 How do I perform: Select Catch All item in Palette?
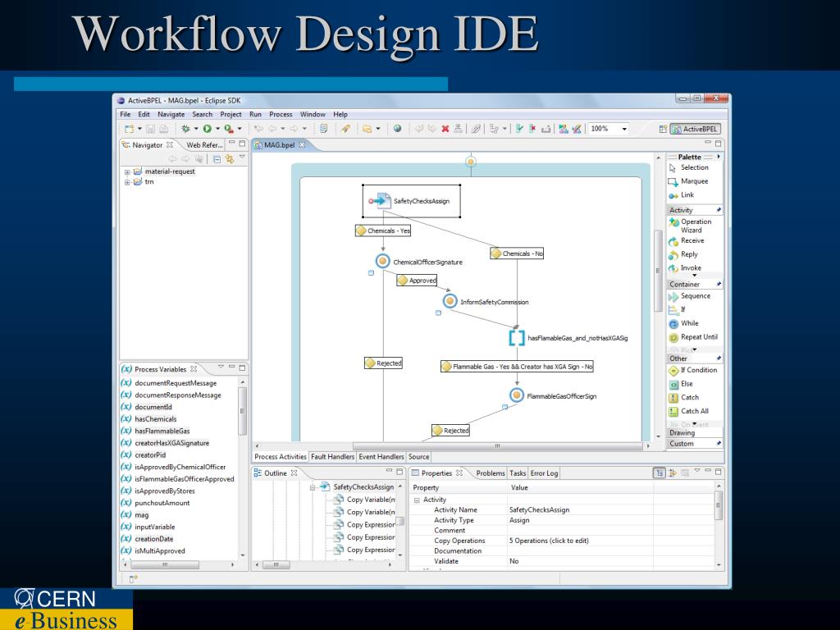tap(689, 412)
